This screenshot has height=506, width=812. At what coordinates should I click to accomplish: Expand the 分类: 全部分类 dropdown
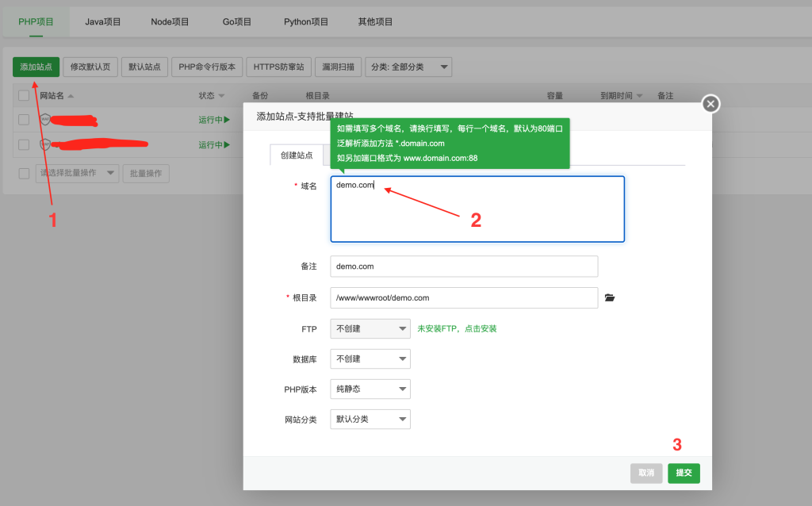409,67
